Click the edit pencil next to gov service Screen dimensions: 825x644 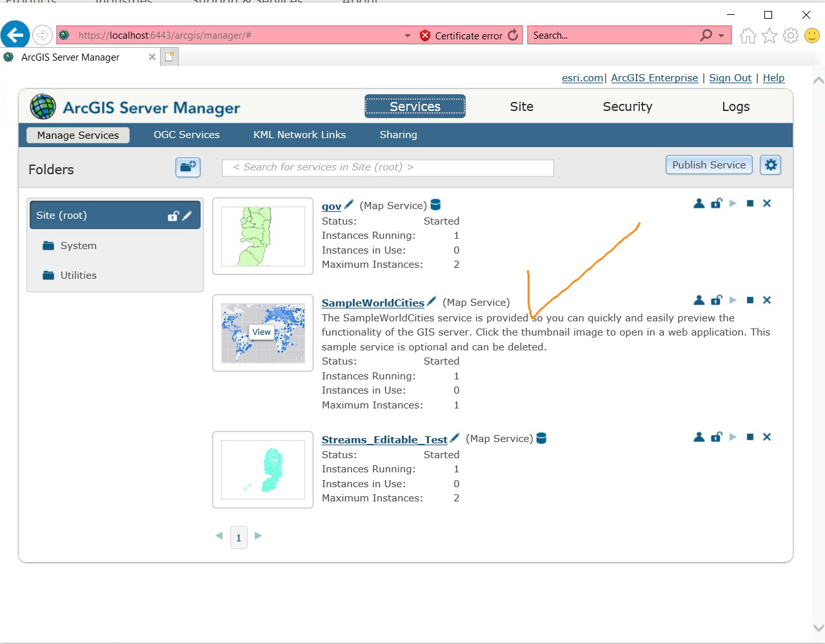coord(349,205)
